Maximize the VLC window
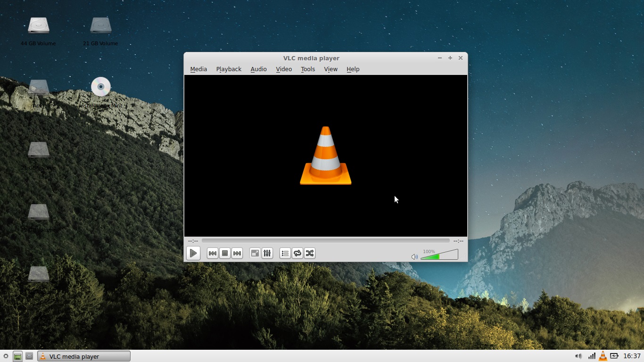This screenshot has width=644, height=362. (450, 58)
